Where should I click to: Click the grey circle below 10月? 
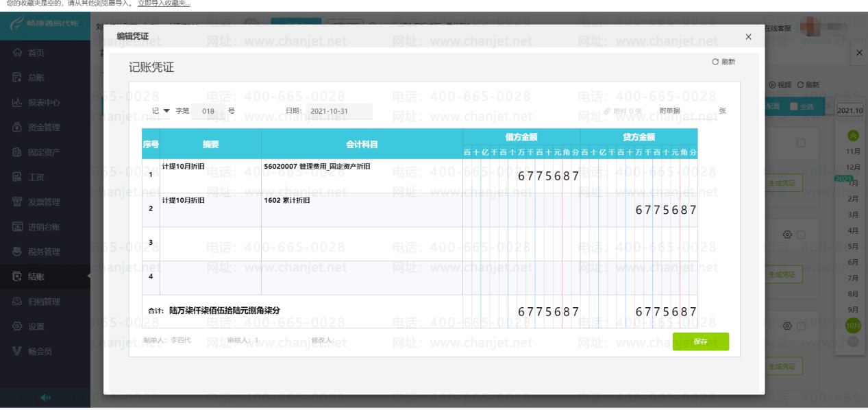pyautogui.click(x=853, y=341)
